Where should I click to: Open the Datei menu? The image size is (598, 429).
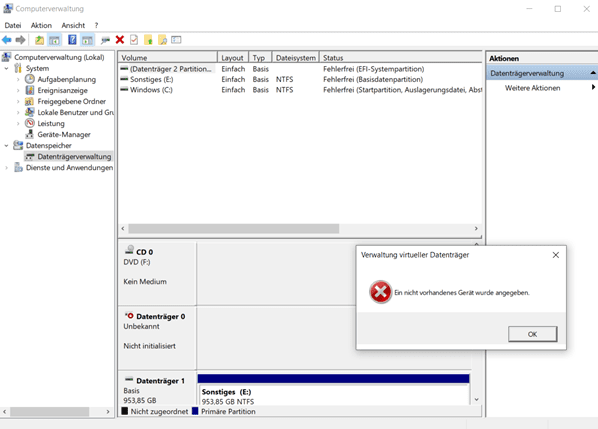click(x=13, y=25)
